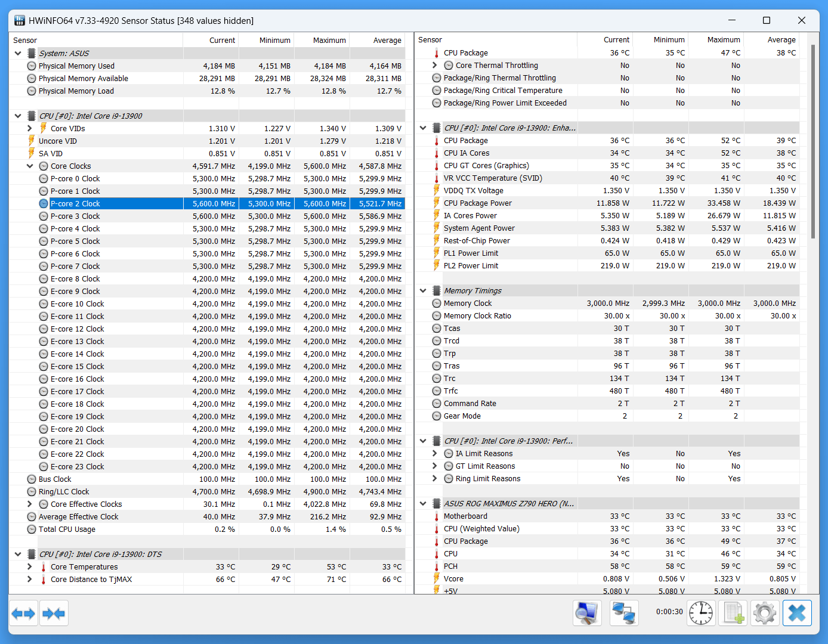Open the monitor with magnifier icon
Screen dimensions: 828x644
pos(587,613)
